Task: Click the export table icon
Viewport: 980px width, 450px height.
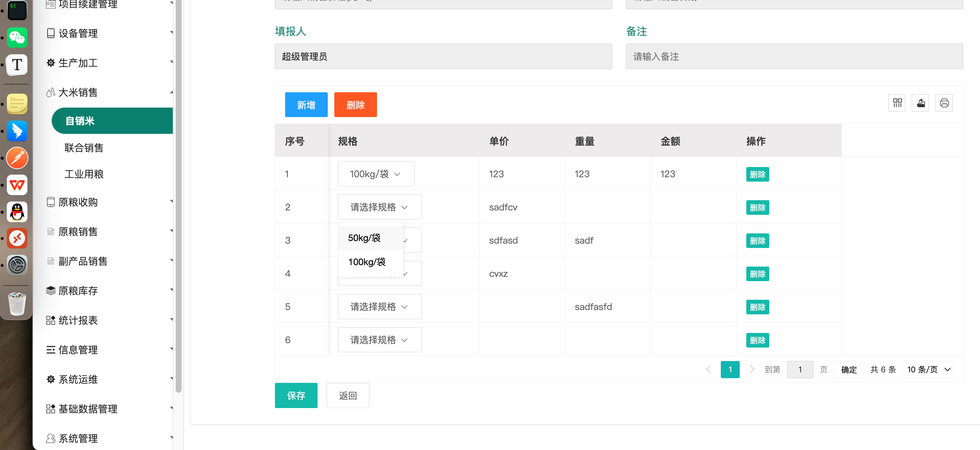Action: pyautogui.click(x=921, y=103)
